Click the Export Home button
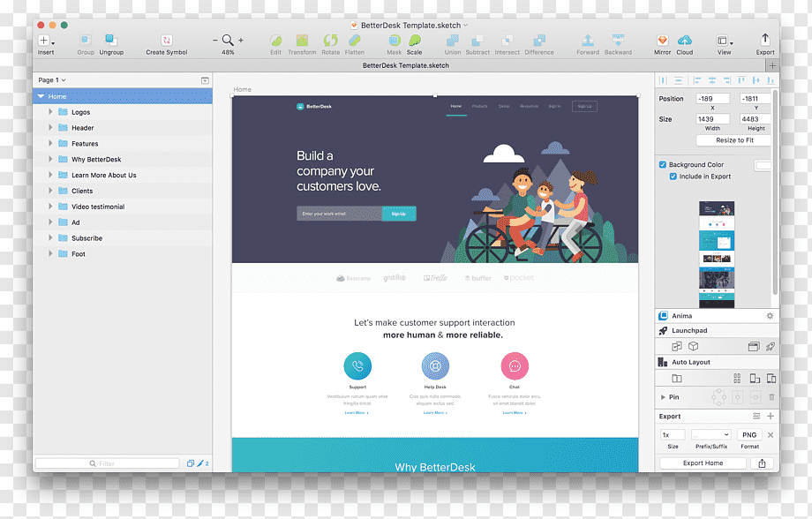Screen dimensions: 812x519 703,463
